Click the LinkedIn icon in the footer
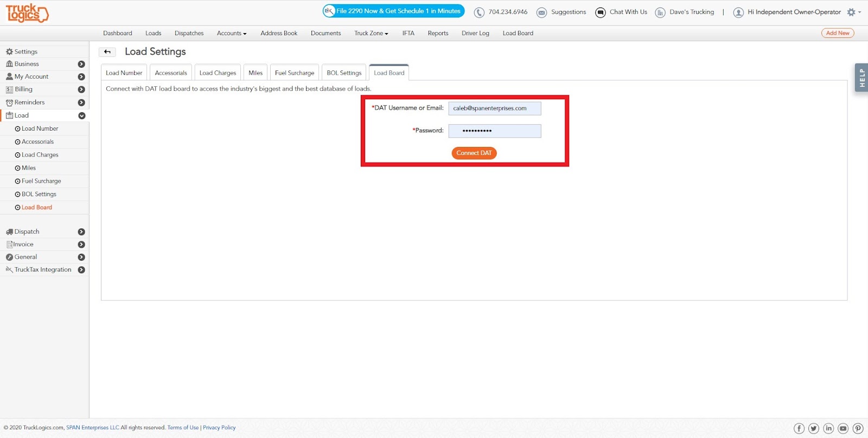 [x=828, y=428]
